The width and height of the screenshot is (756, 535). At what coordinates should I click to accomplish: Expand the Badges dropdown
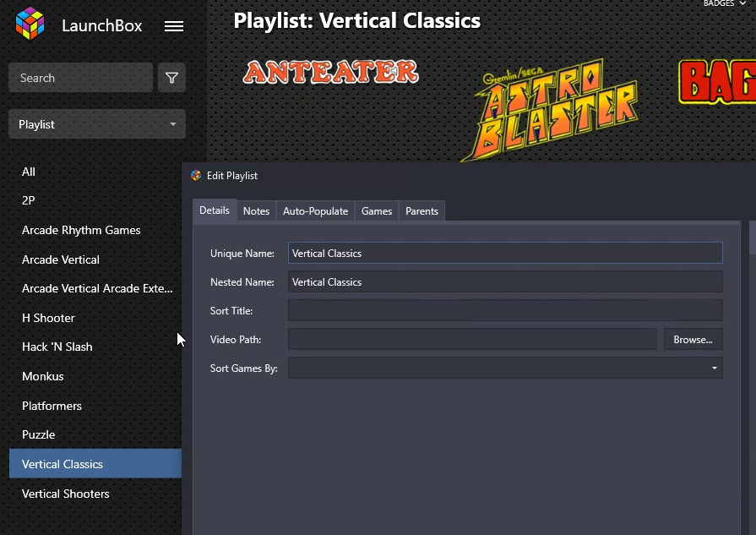pos(724,3)
